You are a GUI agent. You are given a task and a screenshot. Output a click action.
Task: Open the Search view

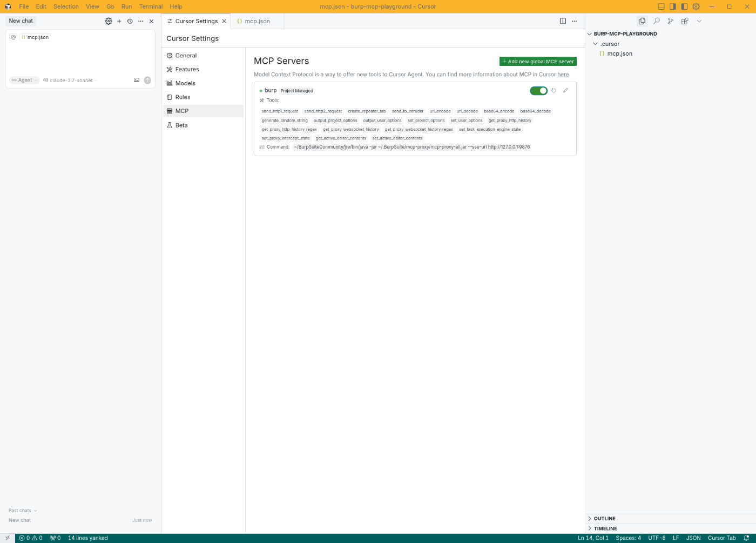tap(657, 21)
